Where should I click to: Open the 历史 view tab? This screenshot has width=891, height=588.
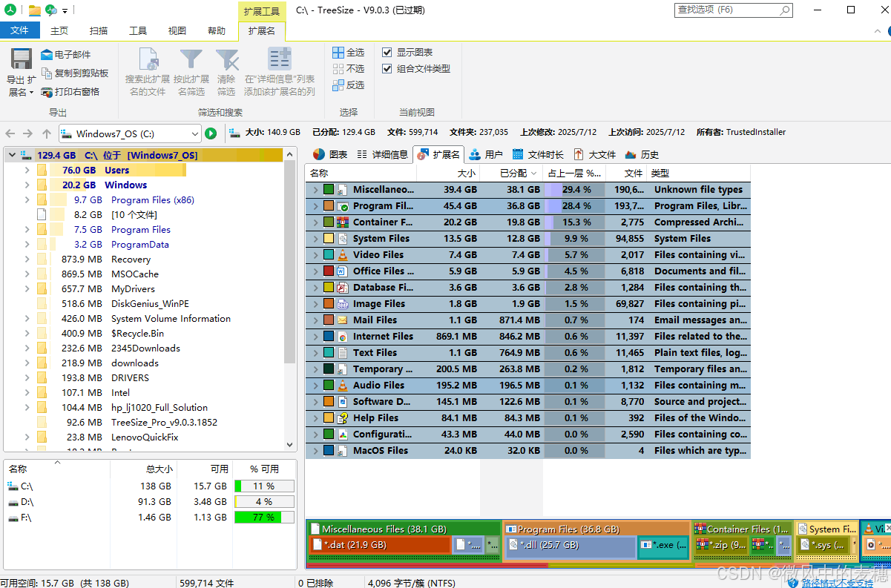point(642,154)
